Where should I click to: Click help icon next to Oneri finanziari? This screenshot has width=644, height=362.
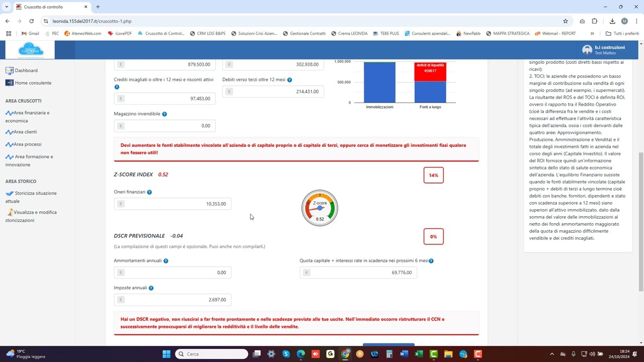149,192
